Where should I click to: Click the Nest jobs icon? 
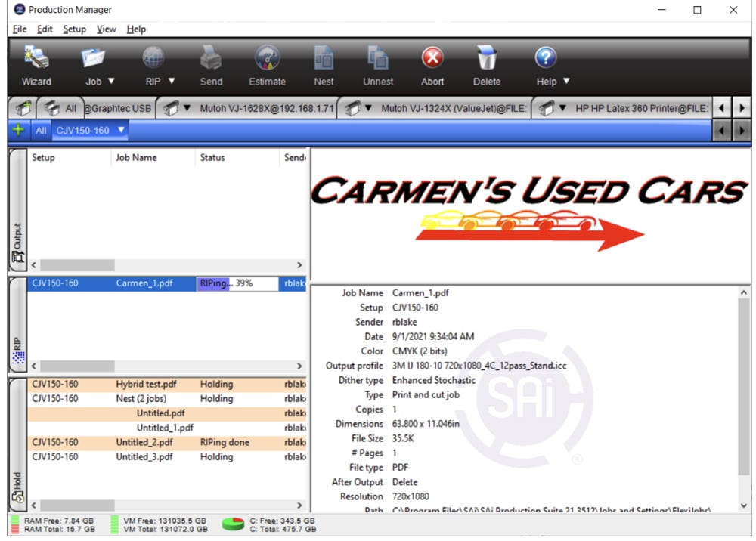click(324, 65)
